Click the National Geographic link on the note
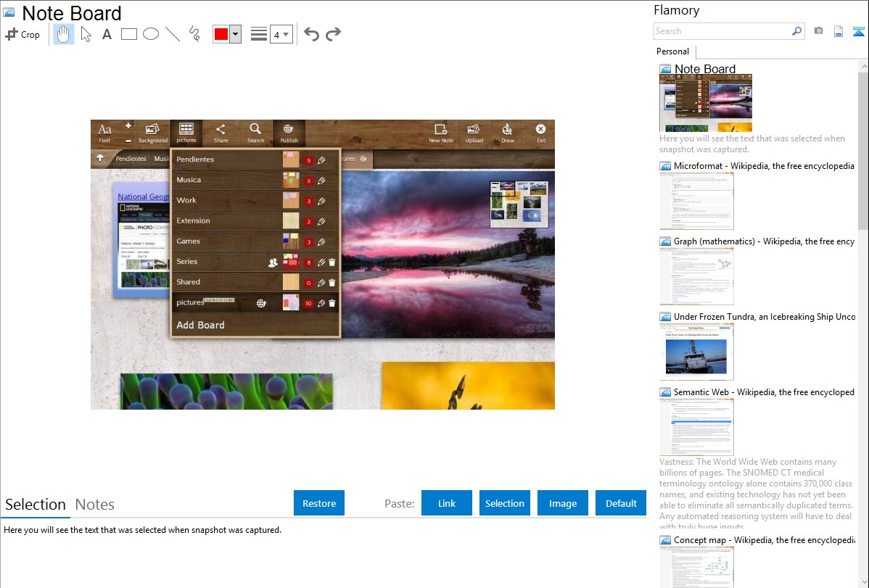Screen dimensions: 869x588 click(x=143, y=196)
